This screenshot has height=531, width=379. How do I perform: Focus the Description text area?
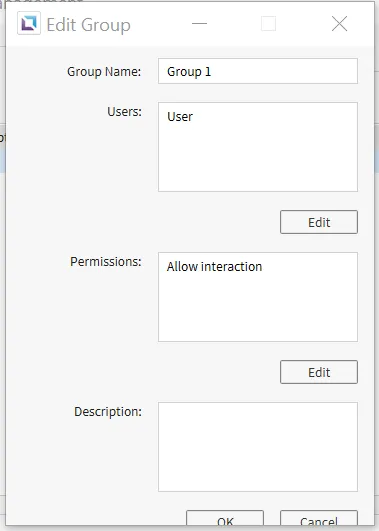click(x=258, y=447)
